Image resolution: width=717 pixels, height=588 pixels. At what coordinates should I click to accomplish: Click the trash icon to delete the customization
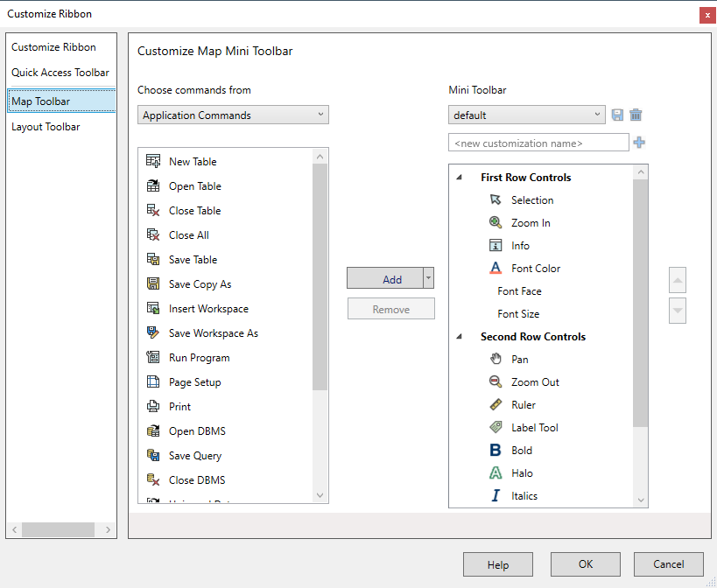[x=636, y=115]
